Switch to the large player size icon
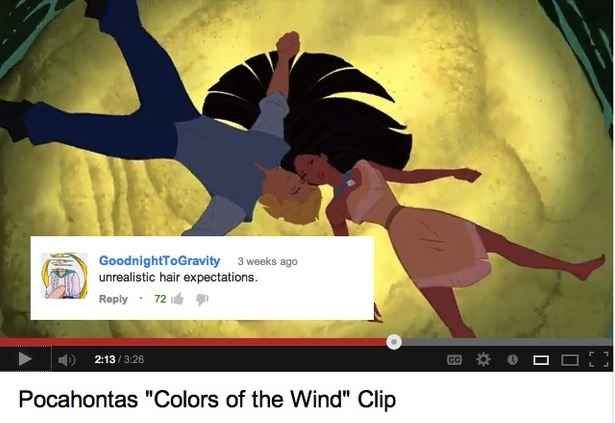615x423 pixels. 570,360
